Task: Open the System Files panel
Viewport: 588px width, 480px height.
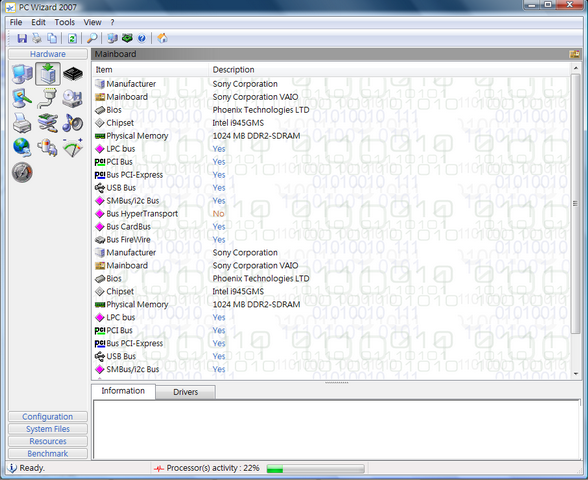Action: point(48,429)
